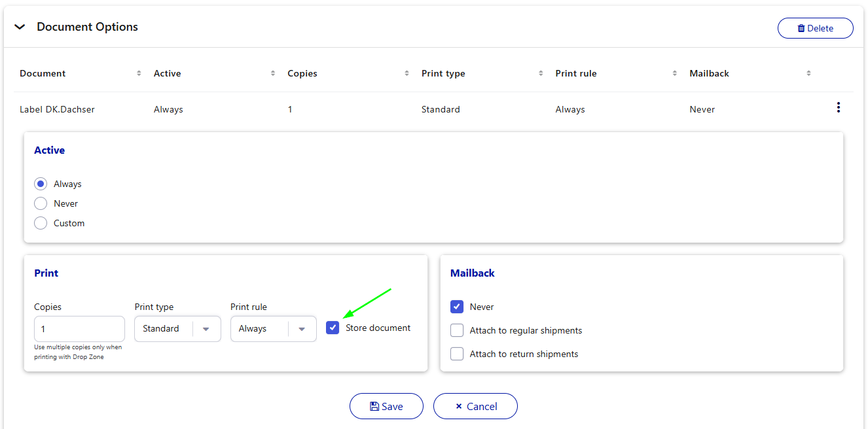Select the Never radio option under Active
This screenshot has width=868, height=429.
[x=41, y=203]
